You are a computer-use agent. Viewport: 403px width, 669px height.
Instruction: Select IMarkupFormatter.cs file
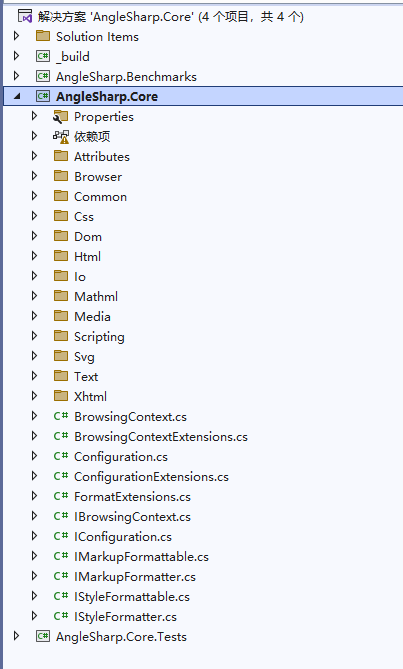pos(135,577)
